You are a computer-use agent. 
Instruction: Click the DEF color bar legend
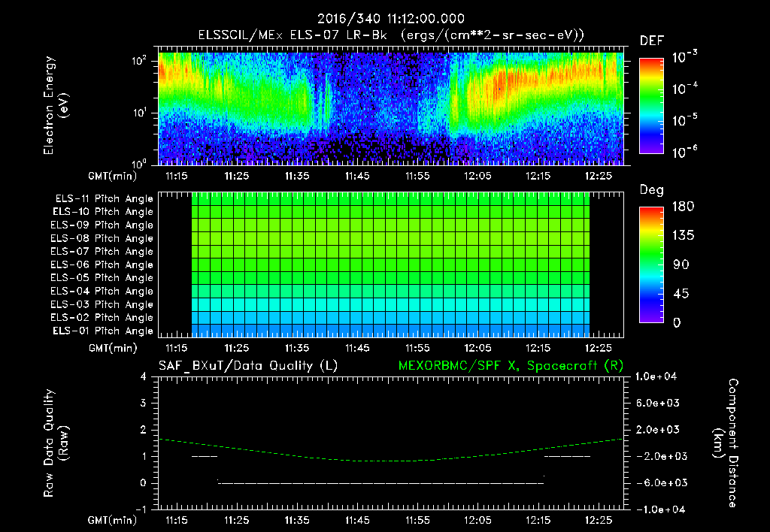click(x=651, y=106)
